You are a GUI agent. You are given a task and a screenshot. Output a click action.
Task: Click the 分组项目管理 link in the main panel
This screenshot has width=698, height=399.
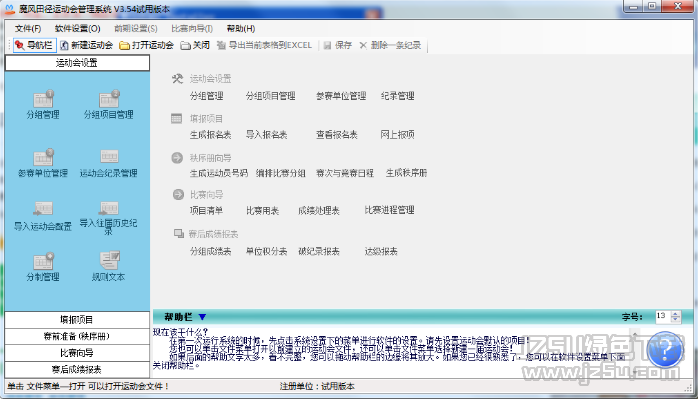click(271, 96)
